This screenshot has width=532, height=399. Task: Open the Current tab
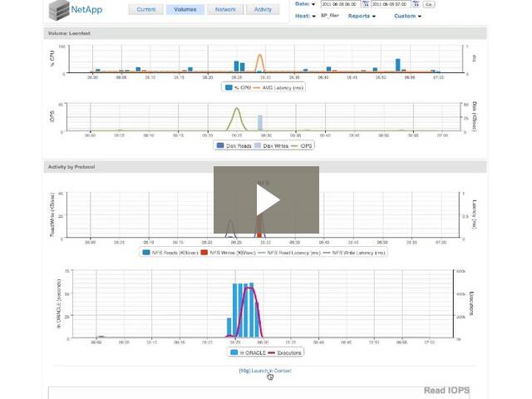point(146,9)
